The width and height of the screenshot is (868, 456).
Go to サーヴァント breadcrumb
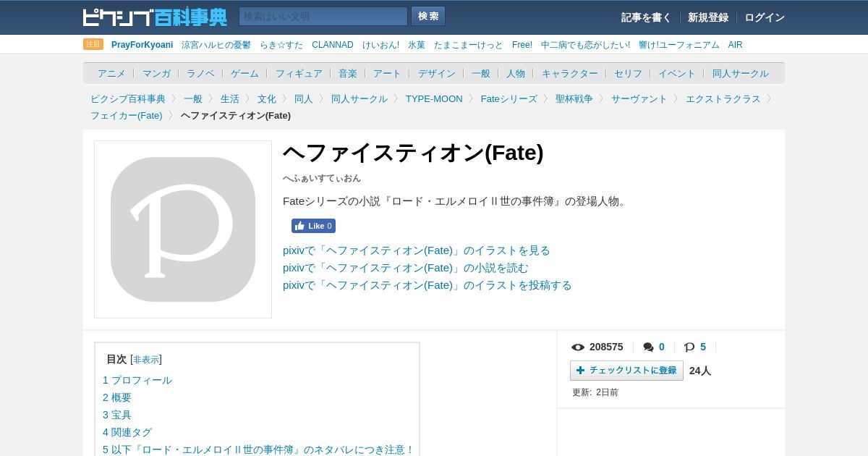point(639,98)
